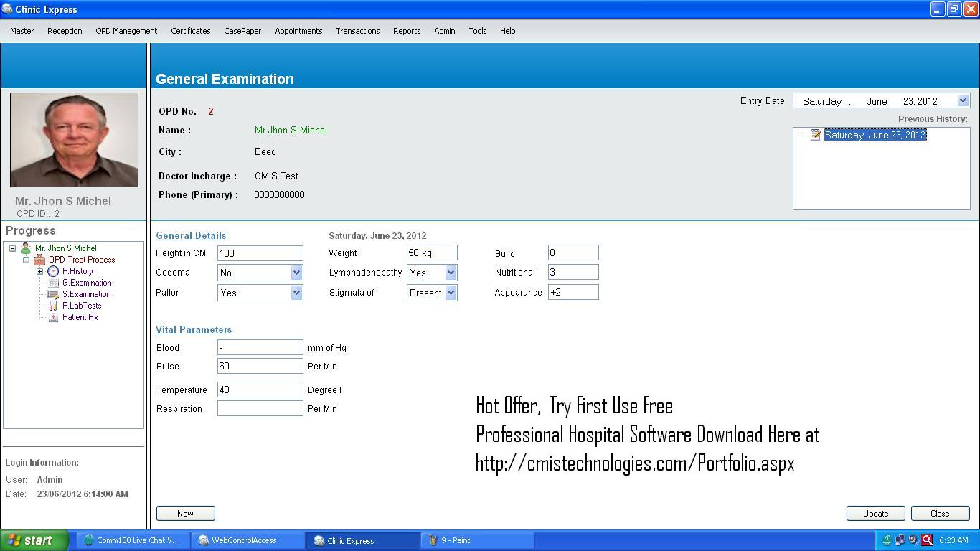Expand the P.History tree node

(39, 271)
